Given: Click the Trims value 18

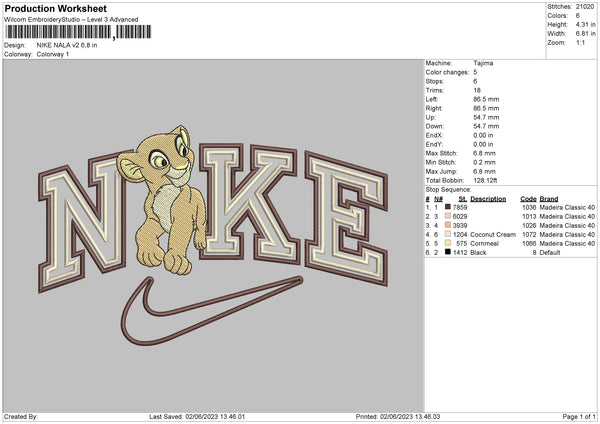Looking at the screenshot, I should pos(477,90).
